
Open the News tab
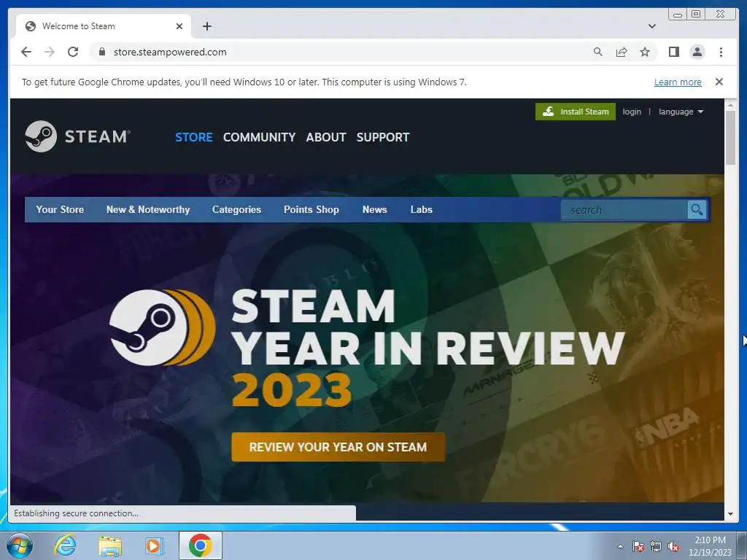[x=375, y=209]
